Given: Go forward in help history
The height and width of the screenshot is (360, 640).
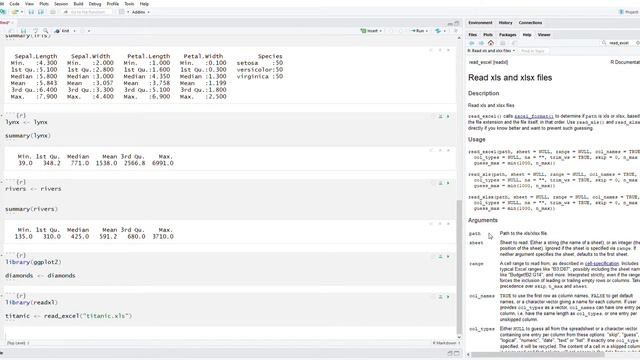Looking at the screenshot, I should pos(481,43).
